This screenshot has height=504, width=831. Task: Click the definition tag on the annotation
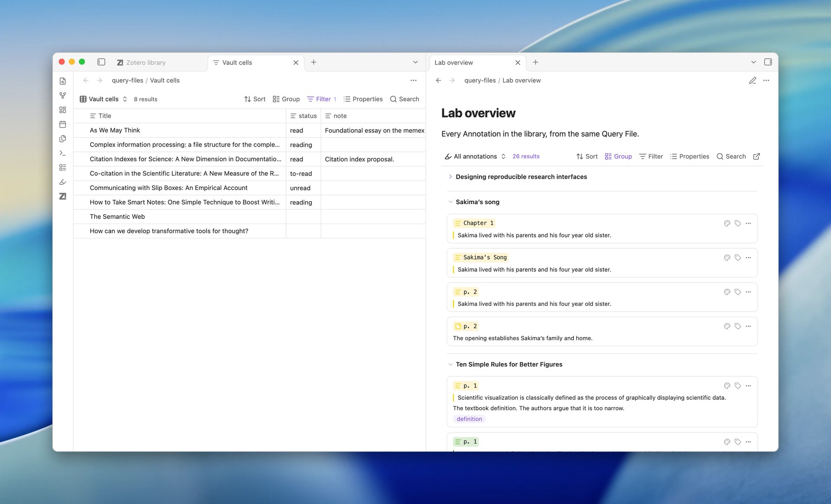pyautogui.click(x=469, y=419)
